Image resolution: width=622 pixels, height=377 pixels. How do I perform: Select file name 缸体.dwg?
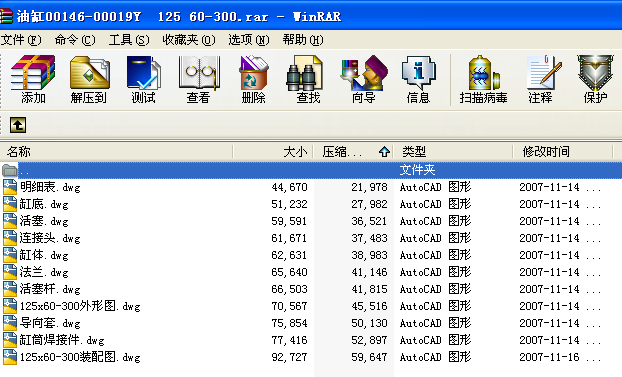44,255
